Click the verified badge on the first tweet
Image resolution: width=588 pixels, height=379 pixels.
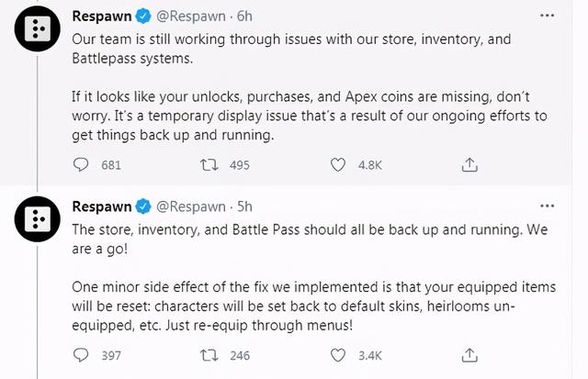click(143, 17)
